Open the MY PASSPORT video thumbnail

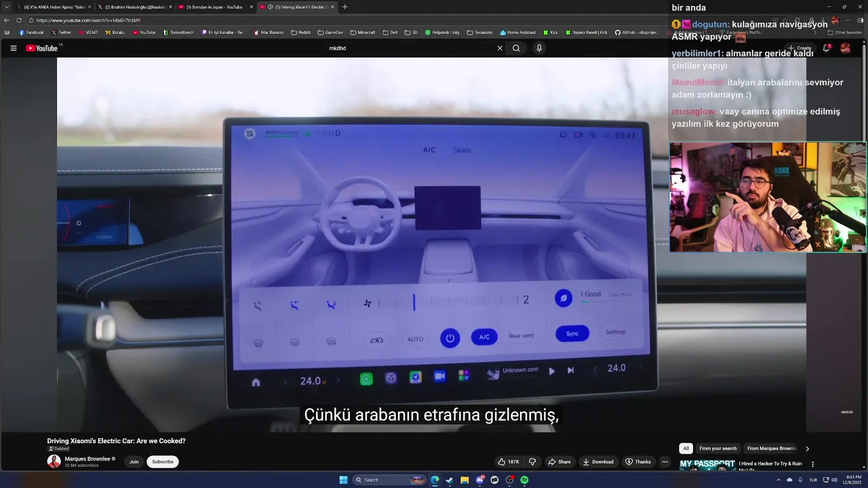[x=707, y=465]
